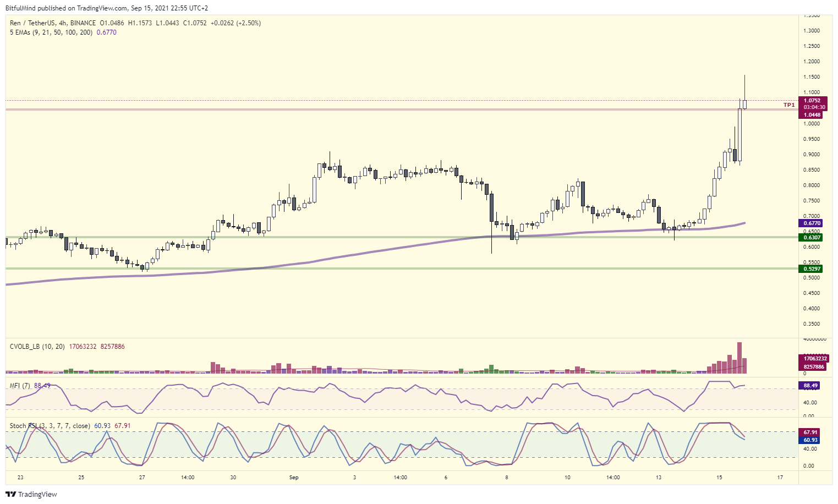Click the 23 date label on the time axis
838x504 pixels.
pos(20,478)
